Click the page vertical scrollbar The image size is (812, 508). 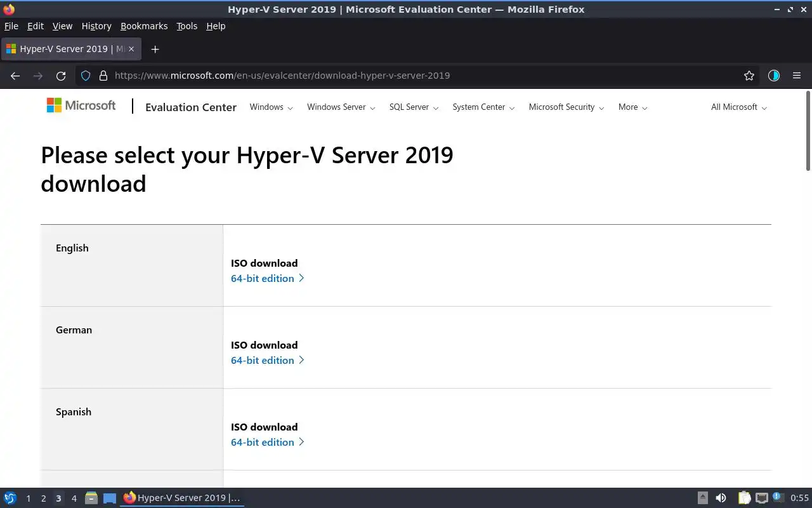808,131
